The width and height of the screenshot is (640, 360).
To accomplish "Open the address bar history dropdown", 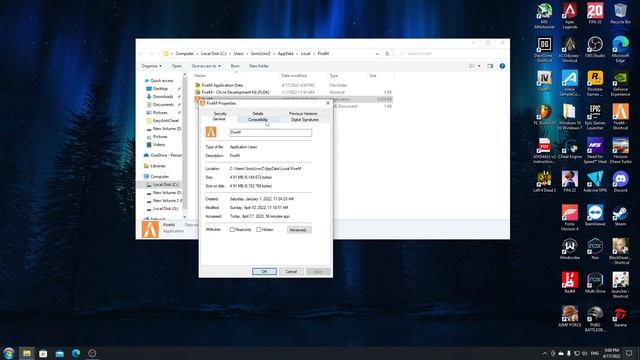I will coord(377,54).
